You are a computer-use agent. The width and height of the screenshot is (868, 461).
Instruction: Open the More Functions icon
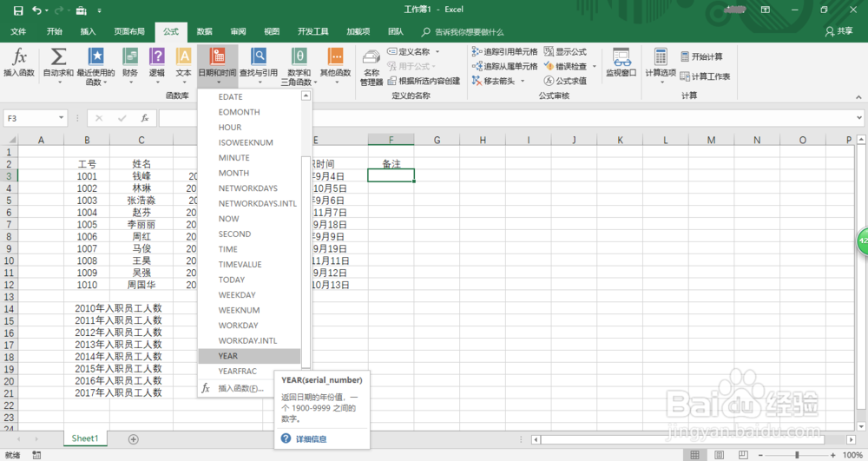click(335, 56)
